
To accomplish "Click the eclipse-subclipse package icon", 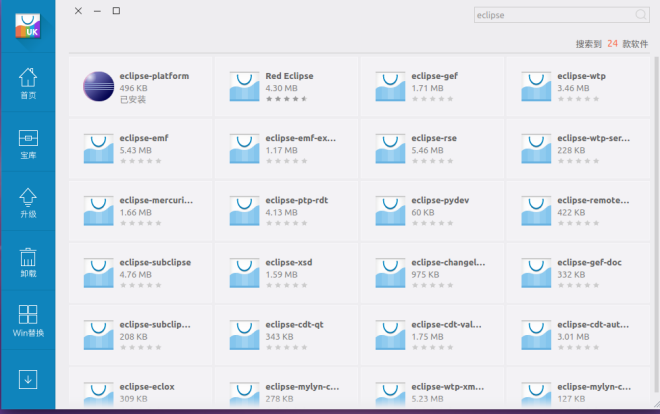I will (x=98, y=273).
